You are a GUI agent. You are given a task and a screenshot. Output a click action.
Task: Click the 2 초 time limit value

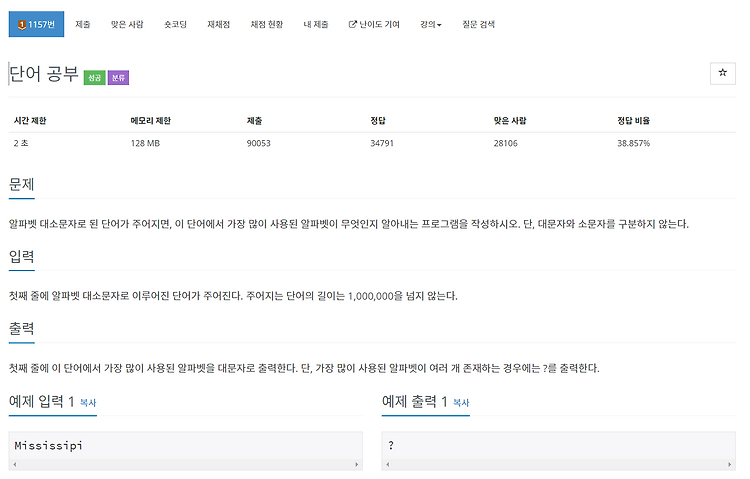[21, 143]
